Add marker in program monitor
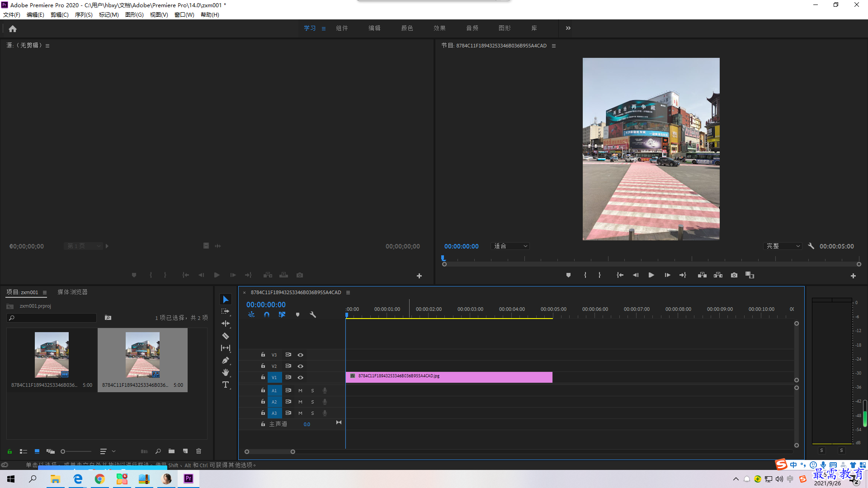The image size is (868, 488). point(568,275)
